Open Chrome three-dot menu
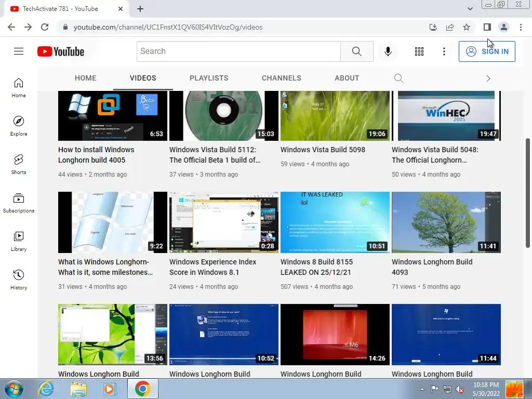Viewport: 532px width, 399px height. click(521, 27)
